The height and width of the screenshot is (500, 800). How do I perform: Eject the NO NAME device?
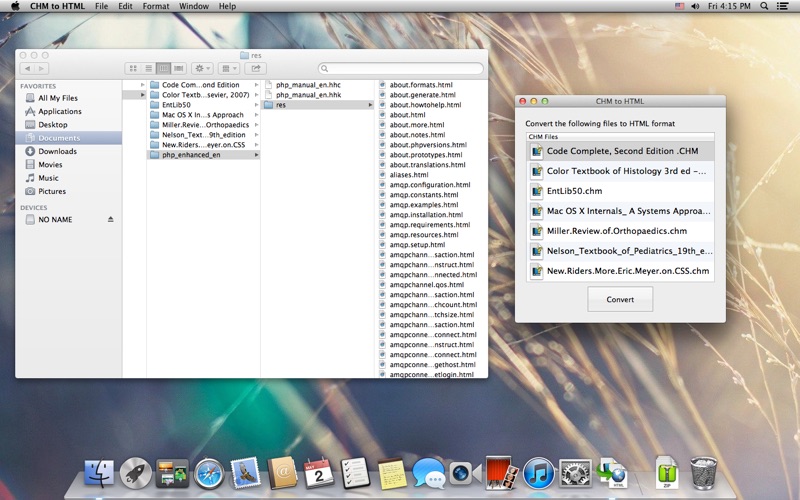click(111, 219)
